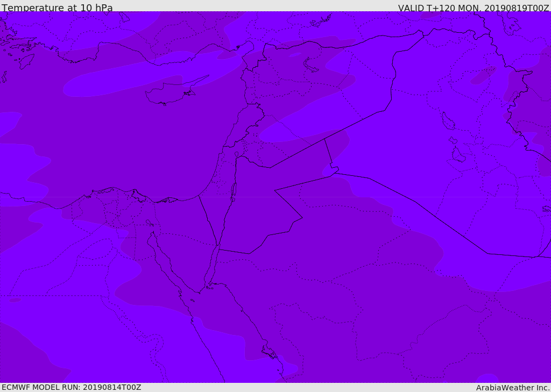551x392 pixels.
Task: Click the 'ArabiaWeather Inc.' credit text
Action: click(513, 388)
